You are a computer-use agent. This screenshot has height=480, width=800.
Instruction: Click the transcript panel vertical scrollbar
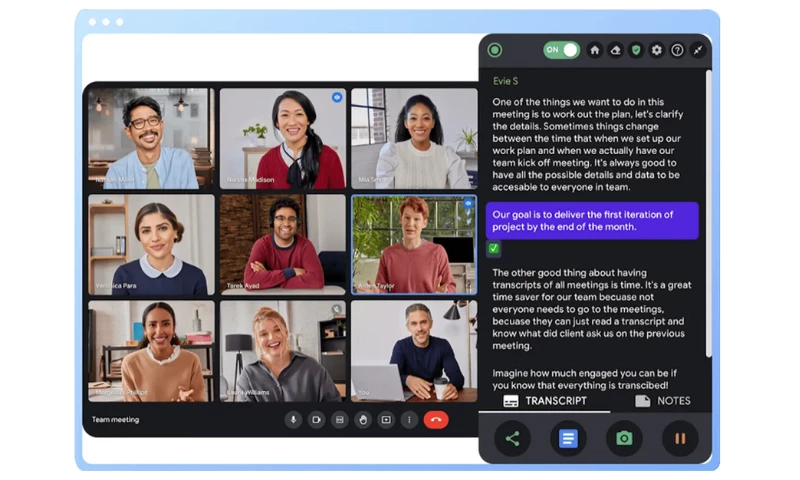(x=709, y=213)
